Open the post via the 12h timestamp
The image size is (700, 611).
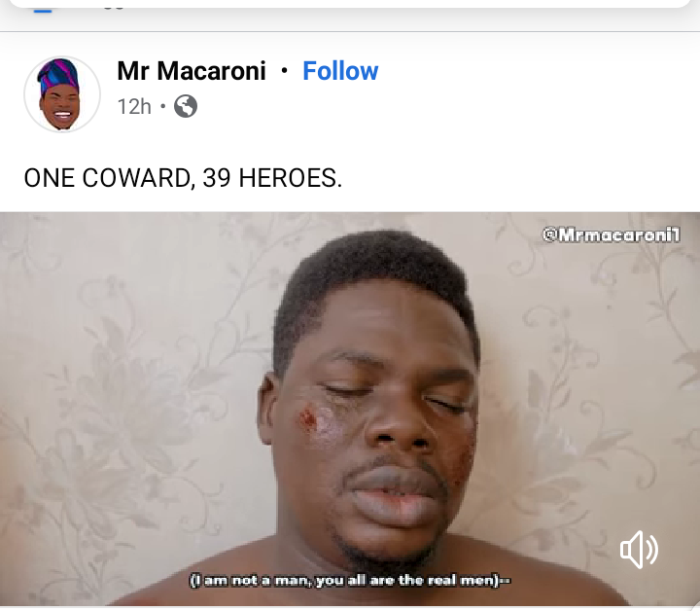[134, 107]
